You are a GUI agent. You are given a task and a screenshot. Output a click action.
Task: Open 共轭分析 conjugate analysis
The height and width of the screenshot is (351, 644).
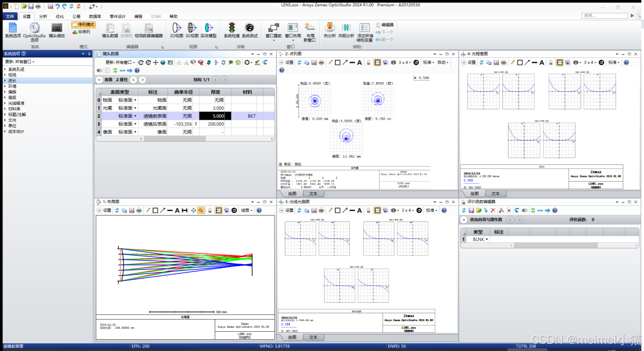tap(346, 30)
